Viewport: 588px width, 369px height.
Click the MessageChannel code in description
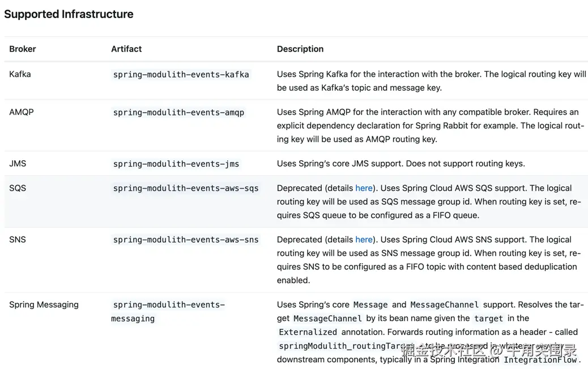(x=444, y=304)
